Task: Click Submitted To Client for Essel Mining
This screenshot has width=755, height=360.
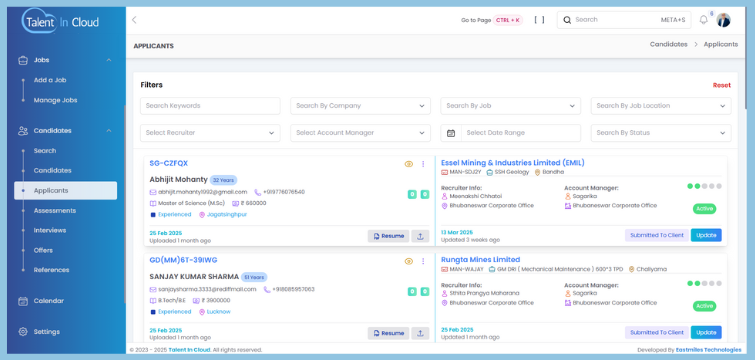Action: (x=657, y=235)
